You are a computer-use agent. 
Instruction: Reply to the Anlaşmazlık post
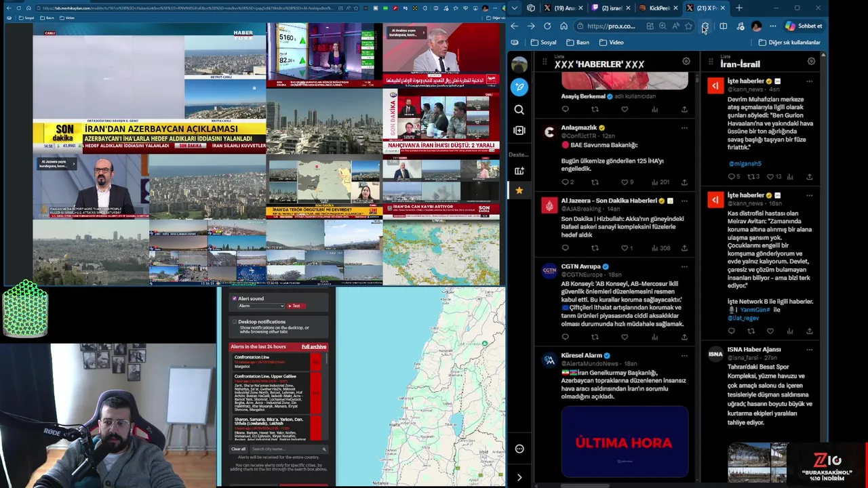(565, 182)
